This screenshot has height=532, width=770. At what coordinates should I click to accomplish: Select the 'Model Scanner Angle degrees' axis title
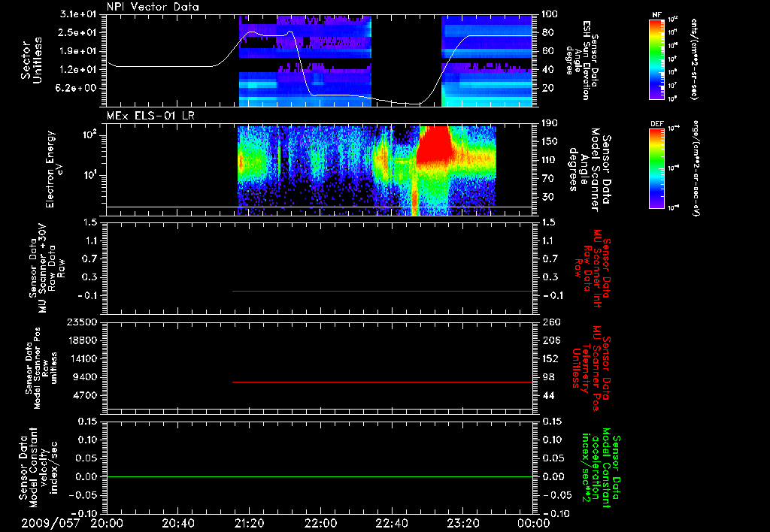590,169
